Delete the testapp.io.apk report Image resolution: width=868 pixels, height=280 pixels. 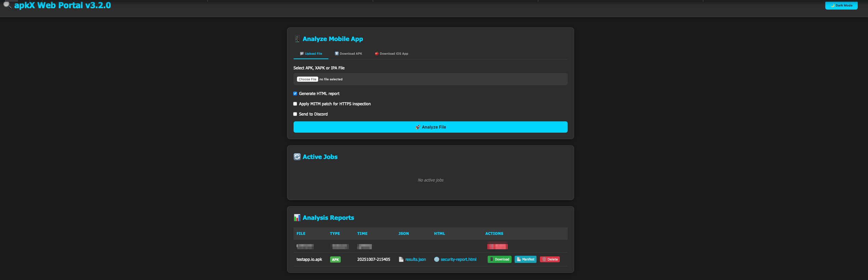(550, 259)
